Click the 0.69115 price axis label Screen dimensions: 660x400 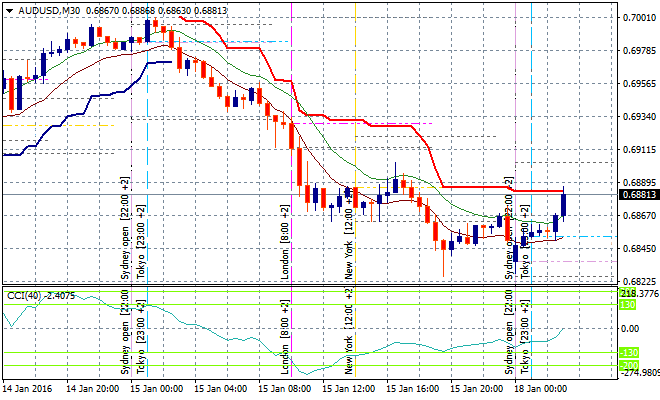pos(639,149)
